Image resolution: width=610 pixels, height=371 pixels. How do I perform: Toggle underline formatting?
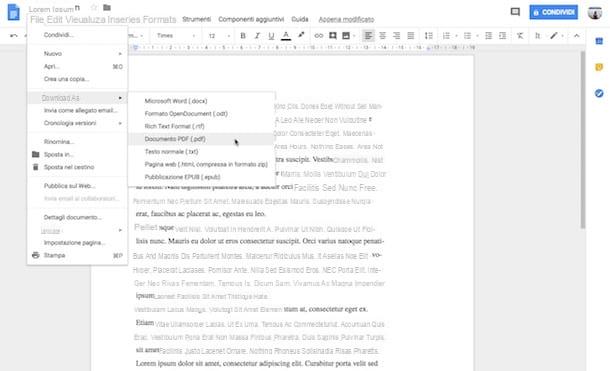click(x=271, y=36)
